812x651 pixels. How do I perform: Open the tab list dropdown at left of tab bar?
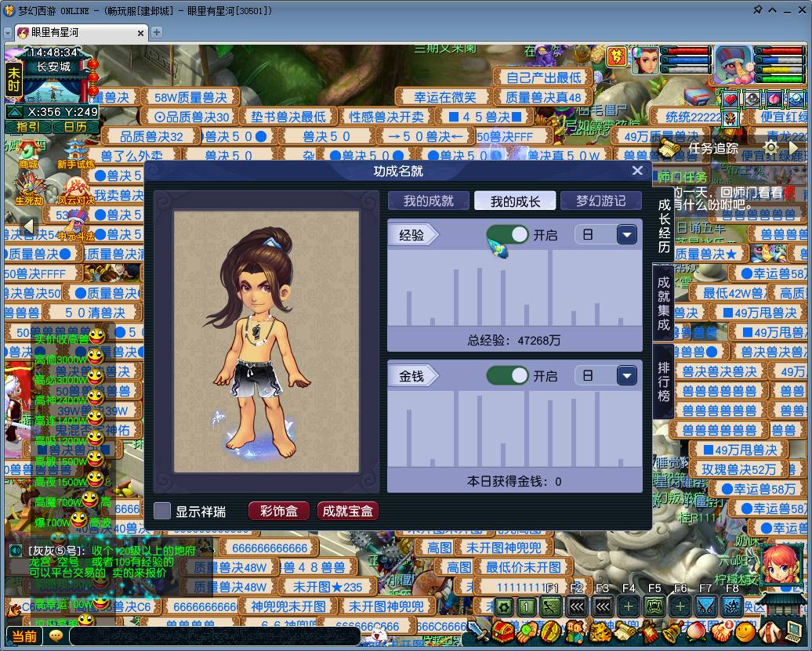[x=8, y=33]
